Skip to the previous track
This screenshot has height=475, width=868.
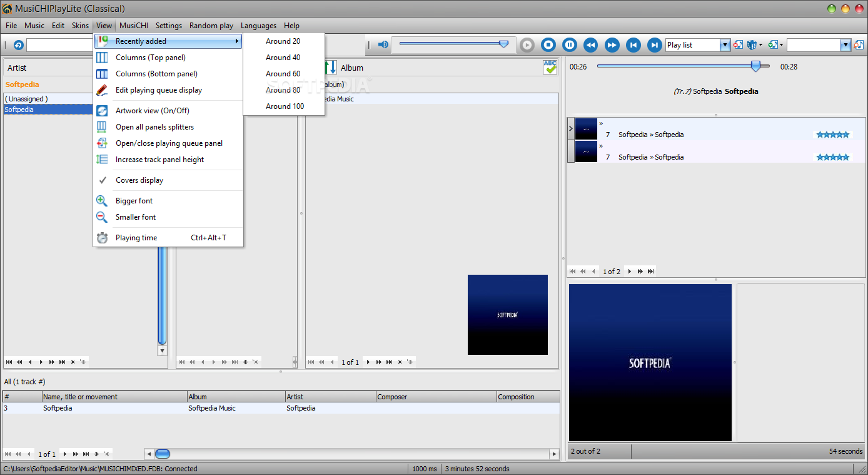pyautogui.click(x=633, y=45)
